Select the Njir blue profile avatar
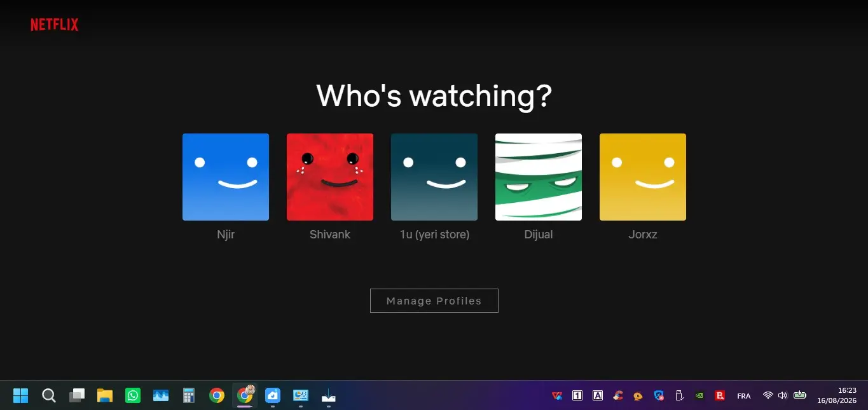This screenshot has height=410, width=868. click(x=226, y=177)
